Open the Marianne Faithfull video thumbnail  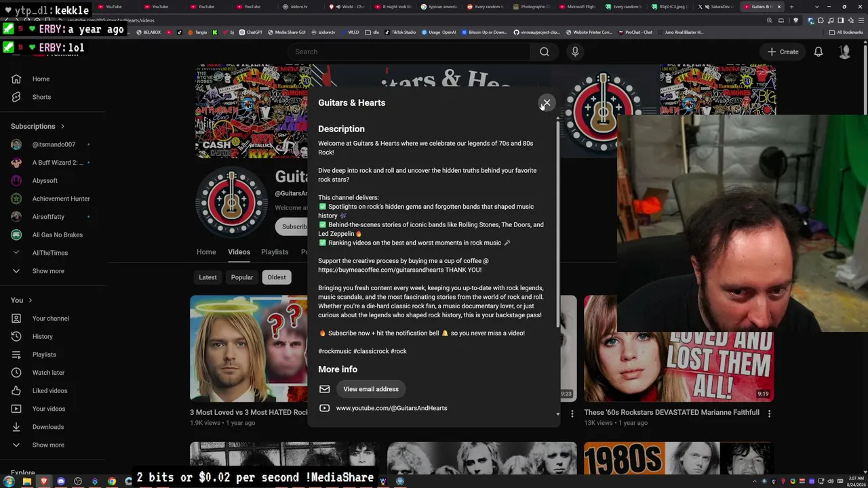pos(678,366)
